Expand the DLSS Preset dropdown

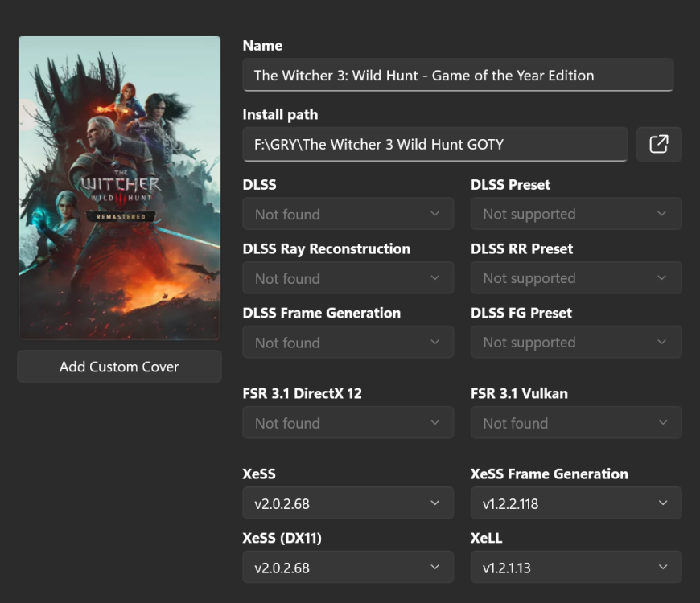(576, 214)
